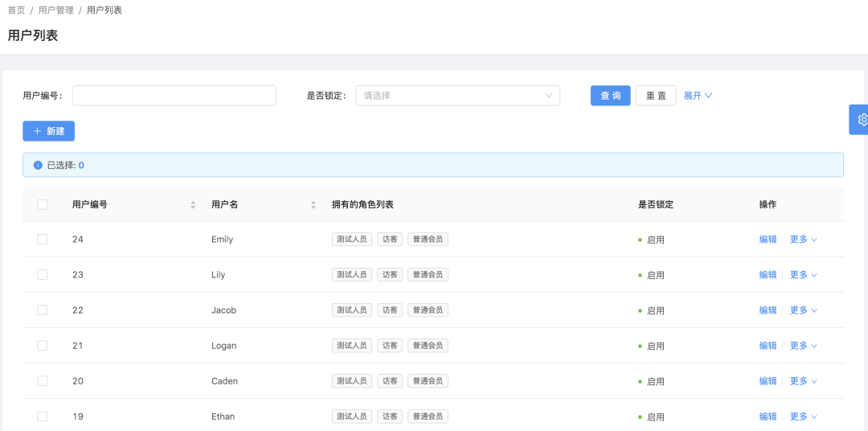Click the 操作 column header
The height and width of the screenshot is (431, 868).
point(768,204)
